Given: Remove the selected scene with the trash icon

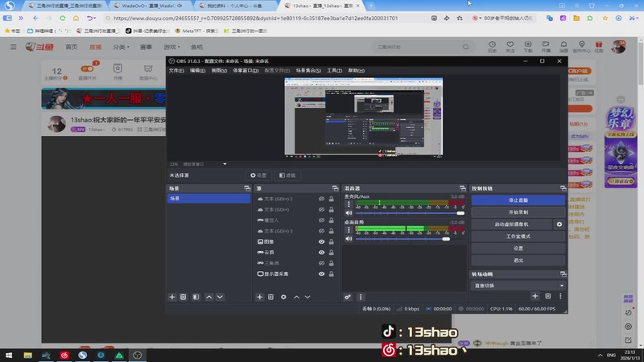Looking at the screenshot, I should (x=184, y=297).
